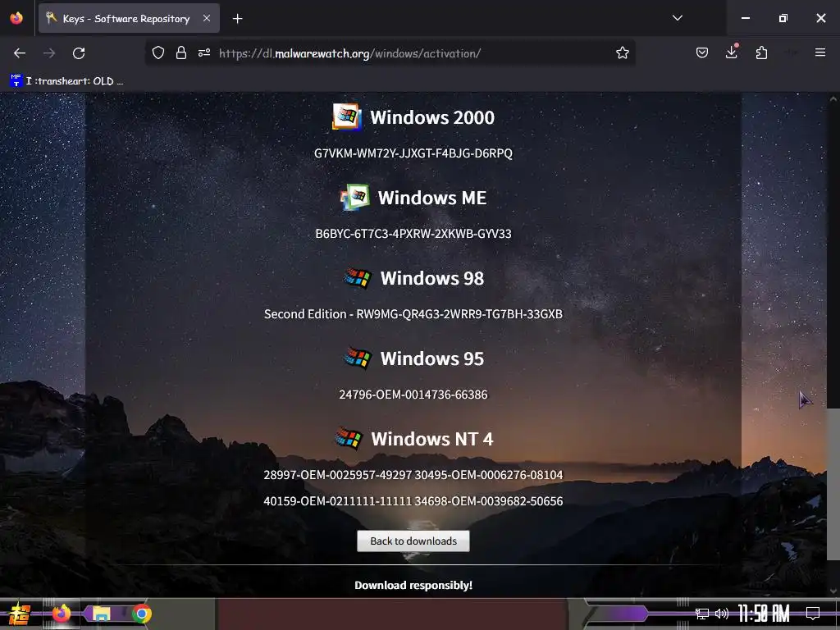Open the network tray icon

[702, 614]
